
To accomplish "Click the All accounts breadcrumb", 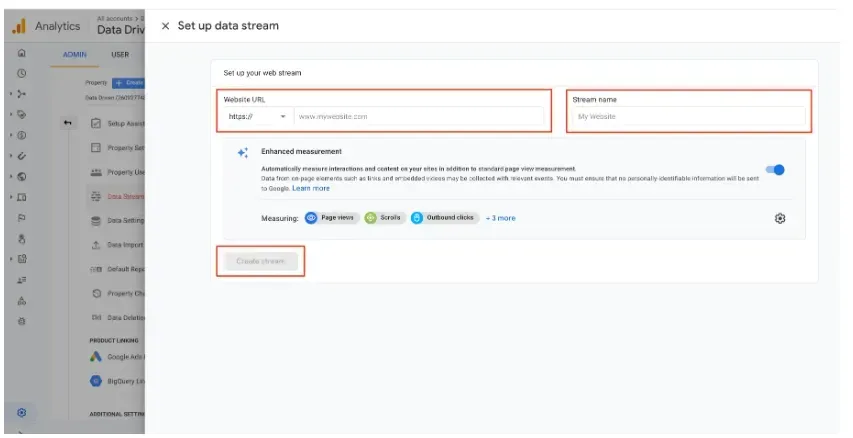I will [x=115, y=18].
